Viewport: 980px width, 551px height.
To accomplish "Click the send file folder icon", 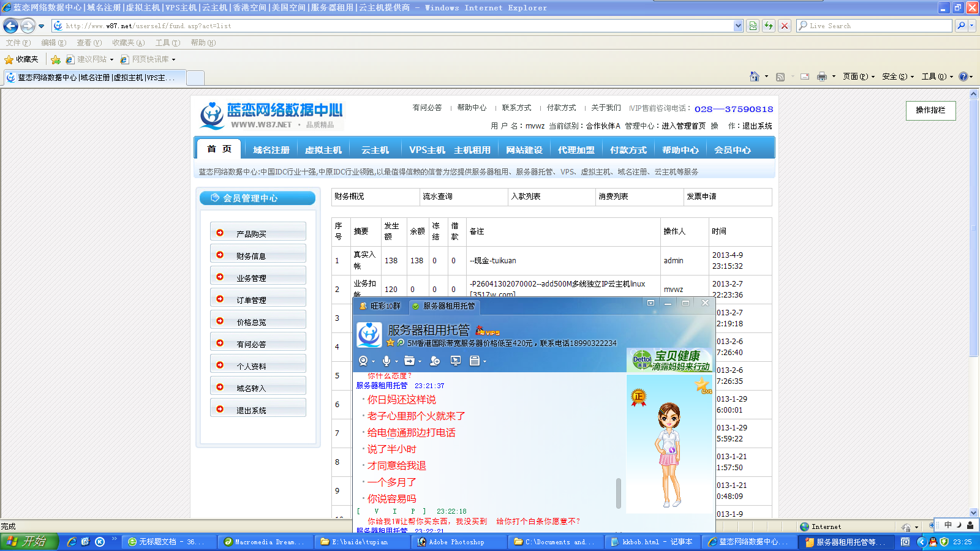I will pyautogui.click(x=409, y=361).
